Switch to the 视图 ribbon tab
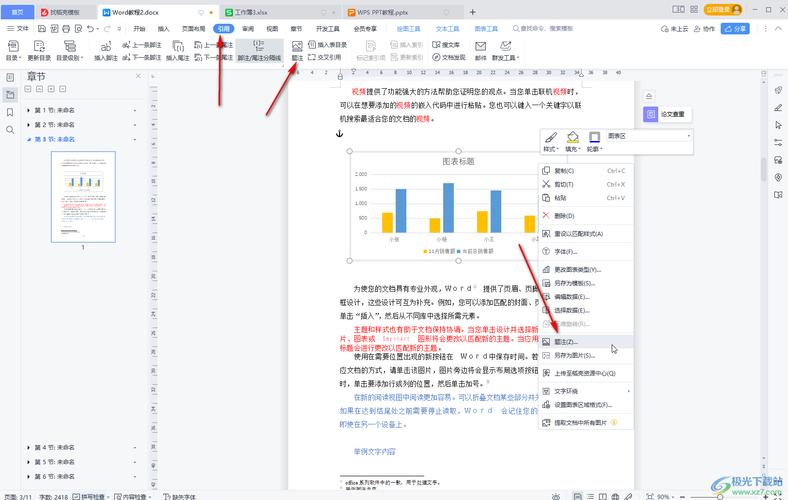The height and width of the screenshot is (500, 788). coord(272,29)
